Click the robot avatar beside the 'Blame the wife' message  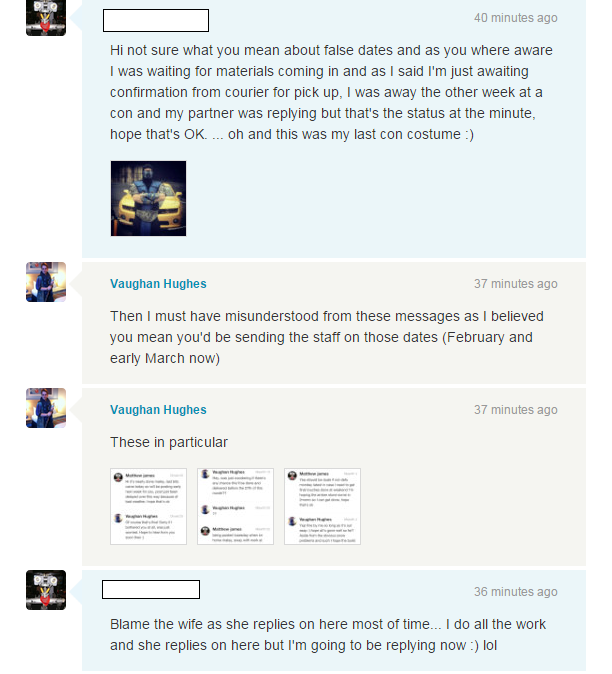[46, 590]
